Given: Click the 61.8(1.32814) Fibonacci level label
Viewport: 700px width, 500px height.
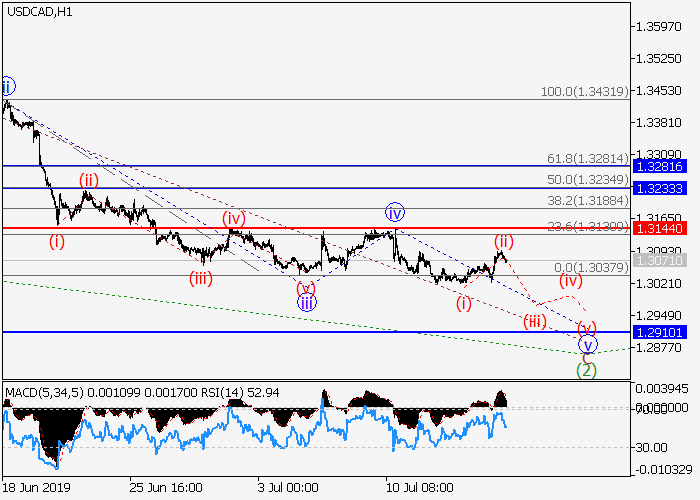Looking at the screenshot, I should pyautogui.click(x=587, y=158).
